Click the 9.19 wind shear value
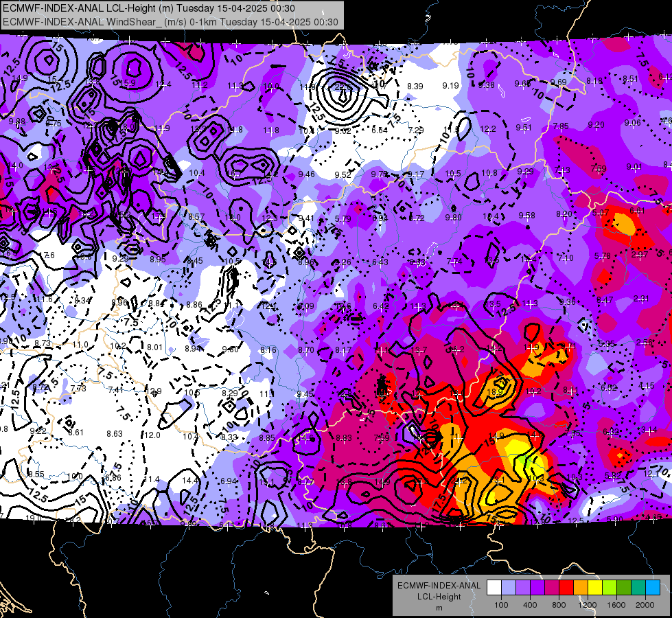 tap(450, 86)
